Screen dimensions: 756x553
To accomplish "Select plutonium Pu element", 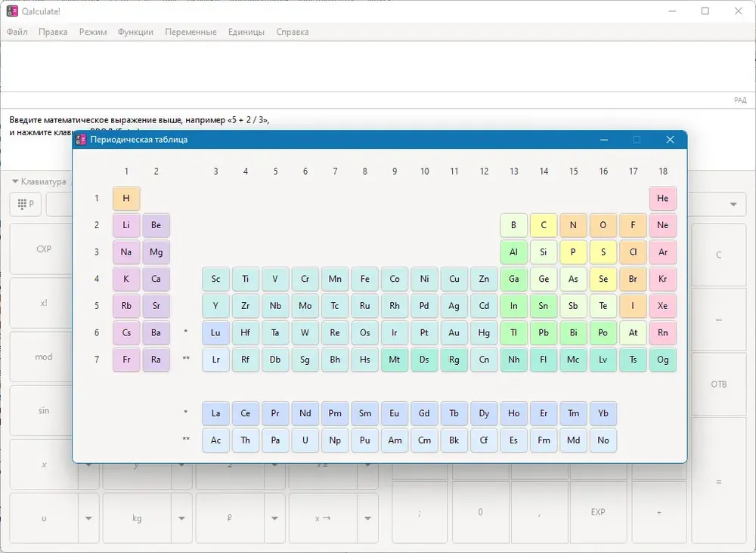I will [x=365, y=440].
